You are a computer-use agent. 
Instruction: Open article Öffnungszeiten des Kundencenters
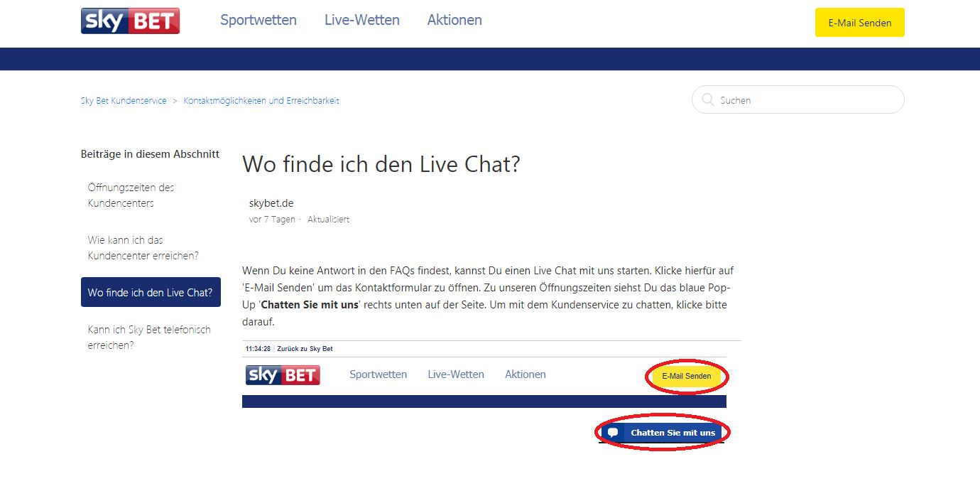pyautogui.click(x=131, y=195)
